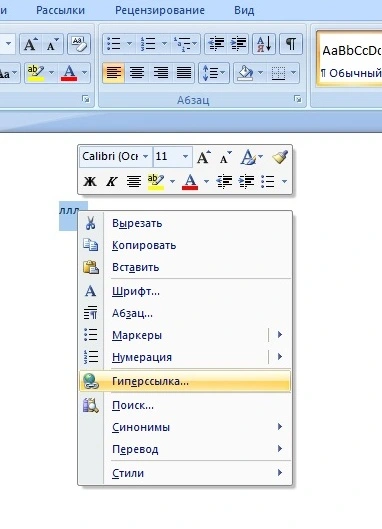
Task: Open Calibri font name dropdown
Action: click(x=145, y=157)
